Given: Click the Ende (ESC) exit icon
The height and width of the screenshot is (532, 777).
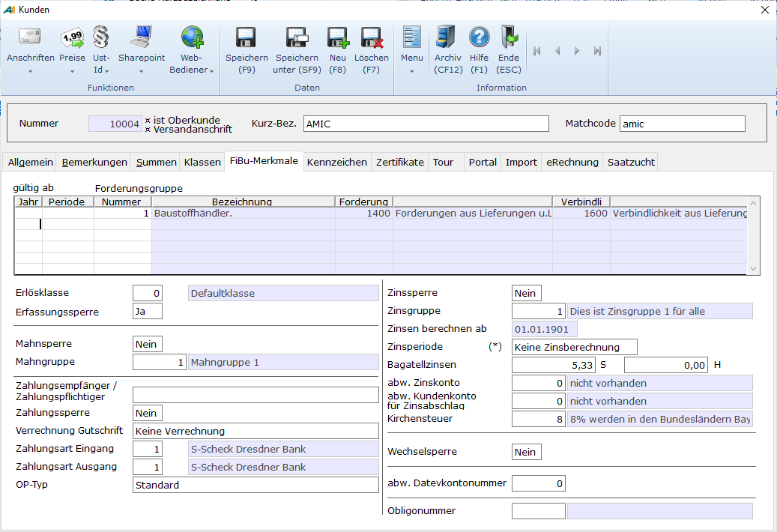Looking at the screenshot, I should tap(509, 37).
